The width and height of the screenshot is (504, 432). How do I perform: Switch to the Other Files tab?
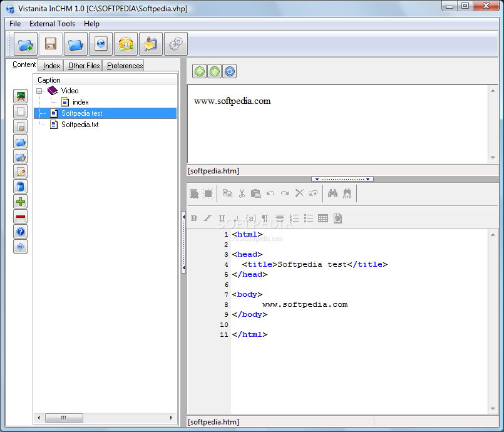84,66
